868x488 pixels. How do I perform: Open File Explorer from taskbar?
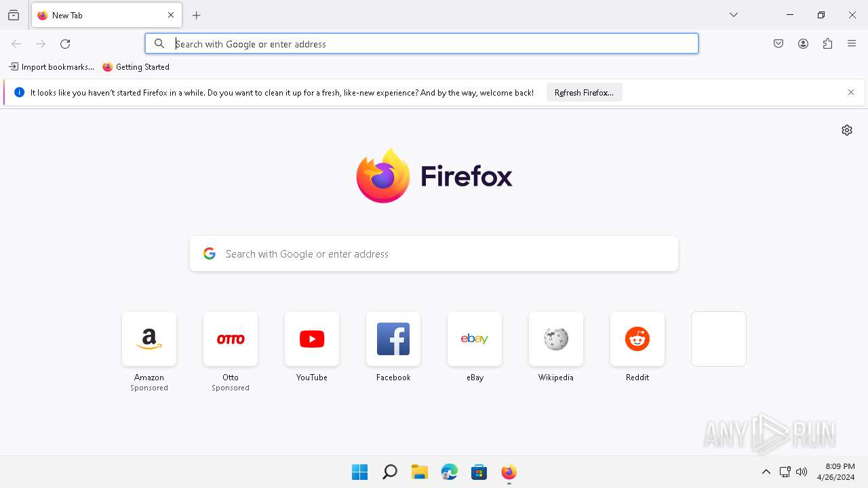tap(419, 472)
